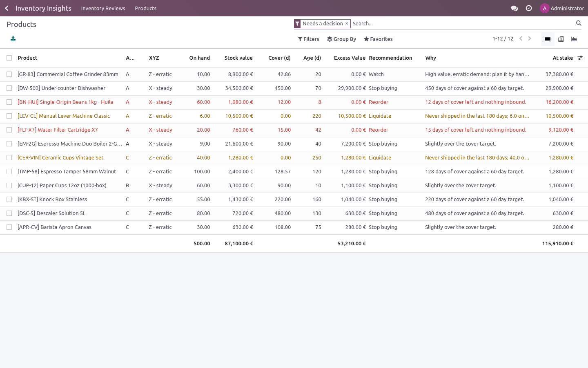The image size is (588, 368).
Task: Click the 1-12 / 12 pager counter
Action: (x=503, y=39)
